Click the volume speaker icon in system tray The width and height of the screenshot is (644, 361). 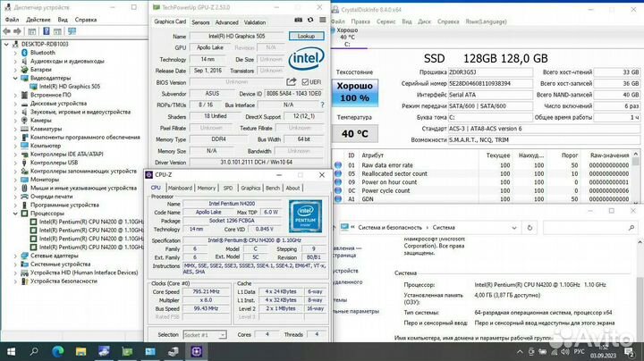coord(564,351)
